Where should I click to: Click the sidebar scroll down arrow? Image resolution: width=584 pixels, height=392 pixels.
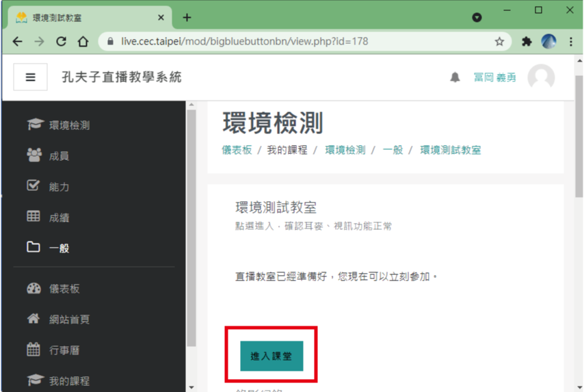point(191,387)
